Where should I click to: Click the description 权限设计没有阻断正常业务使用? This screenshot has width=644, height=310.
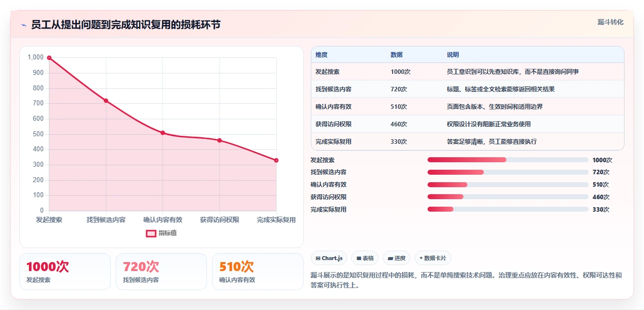click(x=489, y=124)
